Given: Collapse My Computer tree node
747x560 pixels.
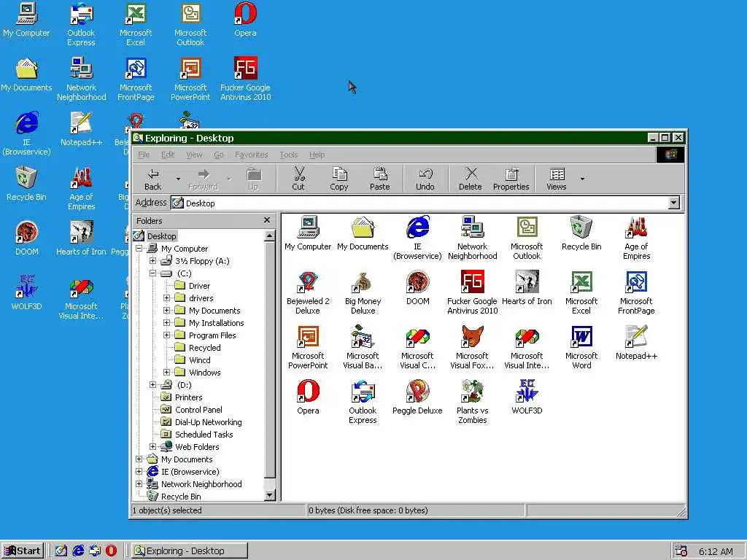Looking at the screenshot, I should [139, 248].
